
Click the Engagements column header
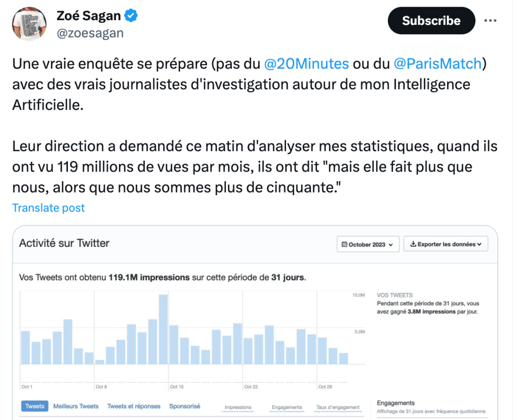(x=287, y=407)
